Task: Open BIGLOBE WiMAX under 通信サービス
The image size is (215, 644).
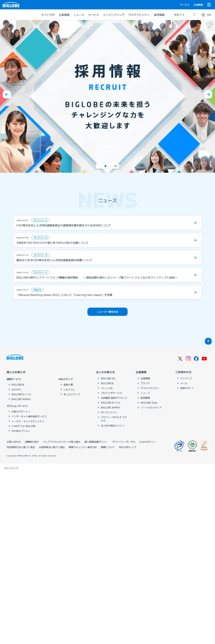Action: click(x=21, y=399)
